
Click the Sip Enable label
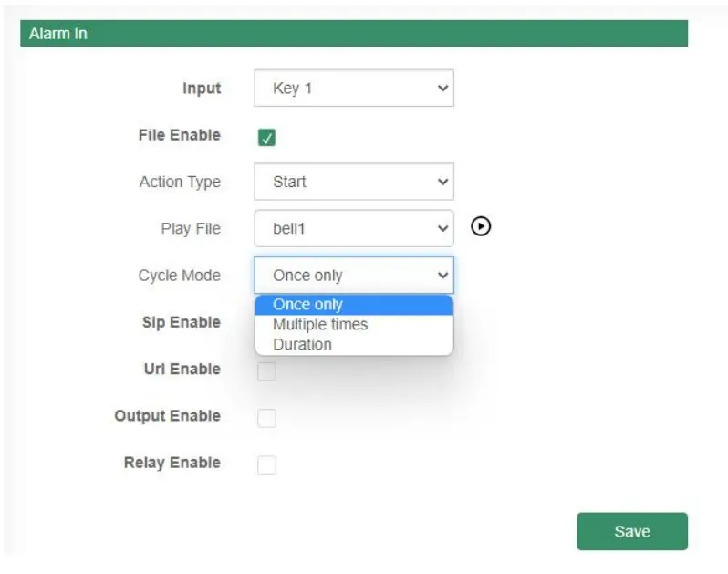click(x=182, y=322)
